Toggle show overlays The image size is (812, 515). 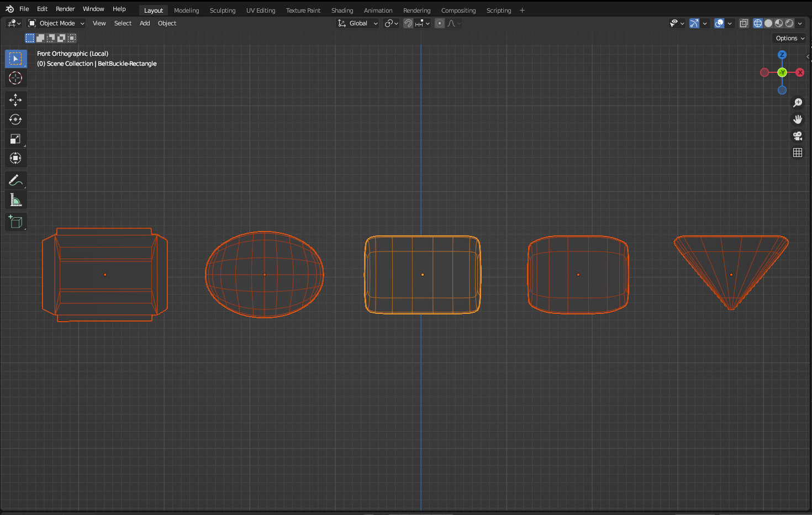pyautogui.click(x=719, y=23)
